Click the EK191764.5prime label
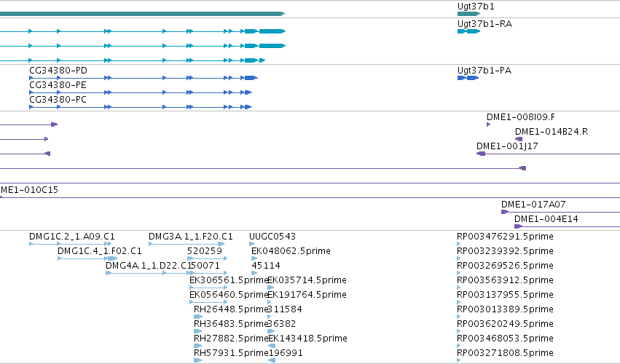Image resolution: width=620 pixels, height=364 pixels. point(307,295)
